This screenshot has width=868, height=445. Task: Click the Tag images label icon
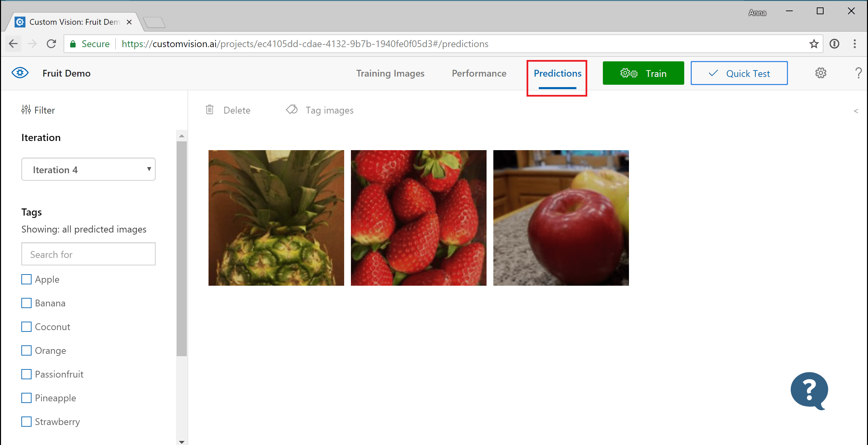(x=291, y=110)
